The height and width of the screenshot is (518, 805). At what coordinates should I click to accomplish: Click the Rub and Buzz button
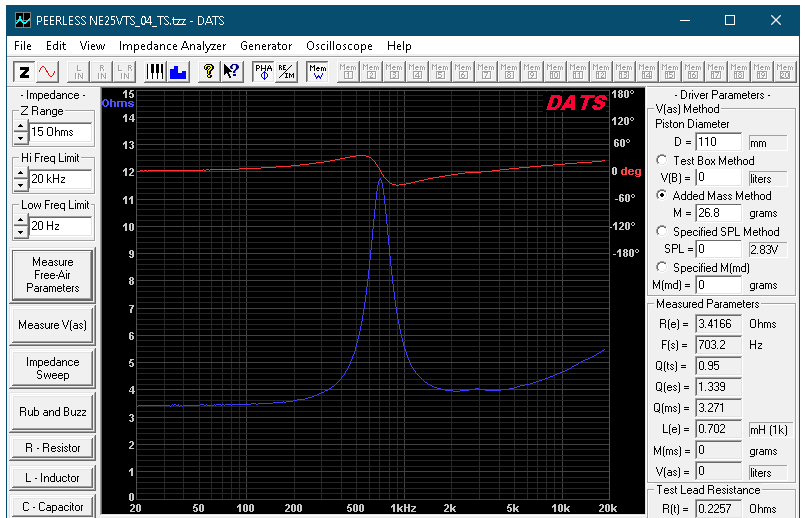point(52,412)
